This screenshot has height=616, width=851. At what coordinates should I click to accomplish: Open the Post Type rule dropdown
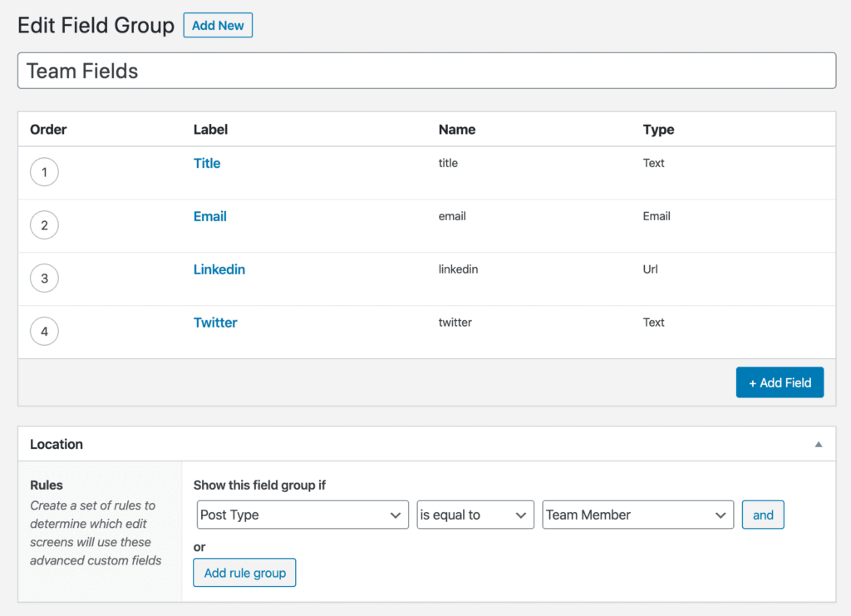[303, 515]
